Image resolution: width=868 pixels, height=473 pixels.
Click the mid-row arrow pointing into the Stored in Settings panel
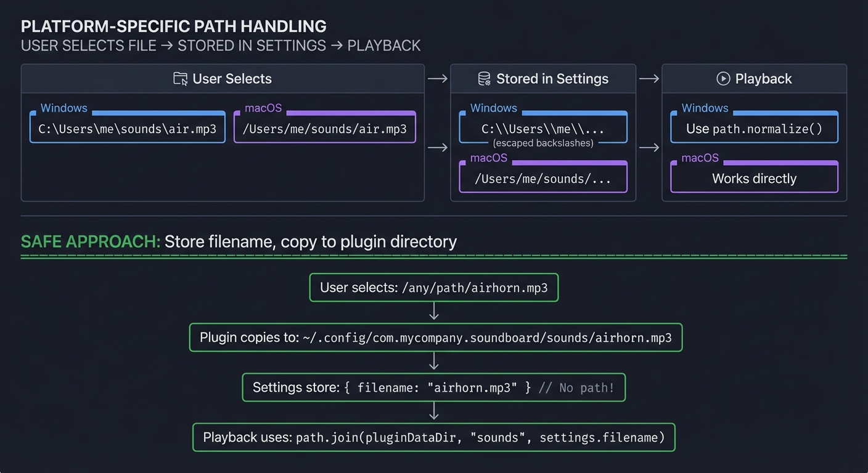(x=438, y=148)
